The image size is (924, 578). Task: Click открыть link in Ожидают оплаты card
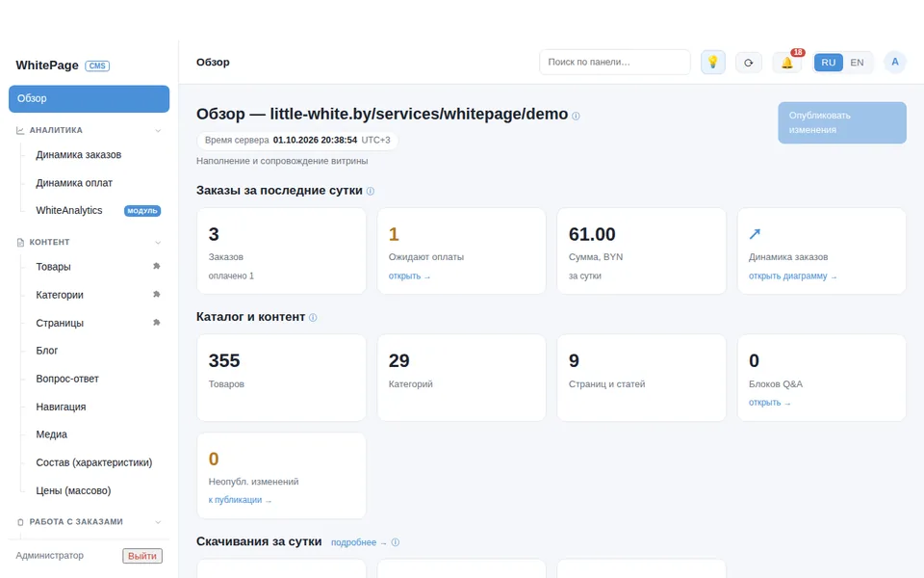409,276
